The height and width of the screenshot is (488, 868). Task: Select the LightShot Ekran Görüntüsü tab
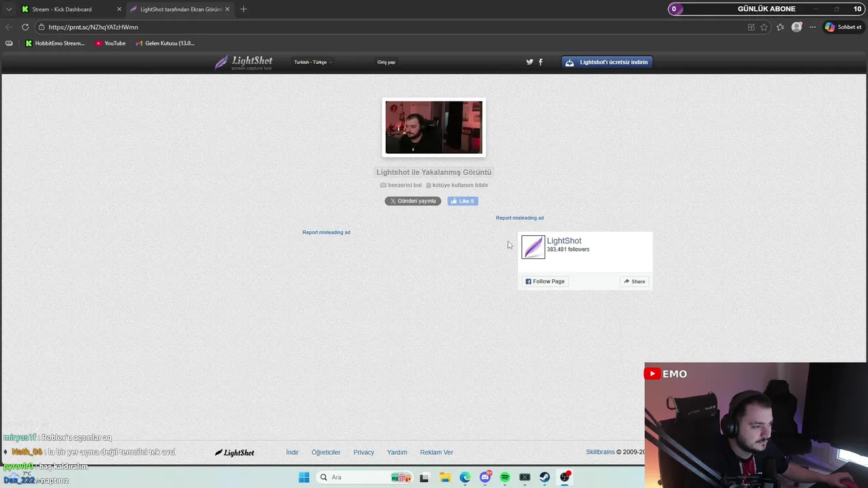[180, 9]
